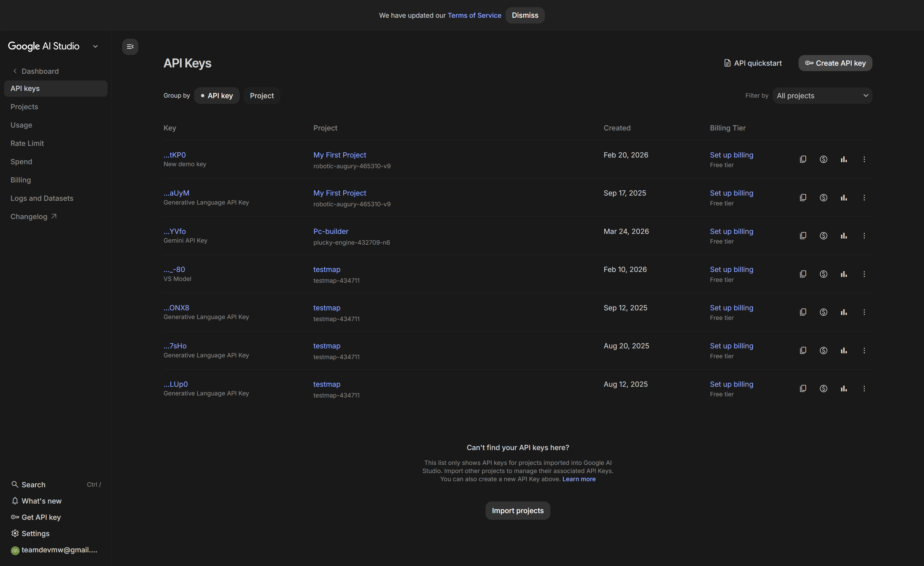
Task: Open the All projects filter dropdown
Action: point(822,96)
